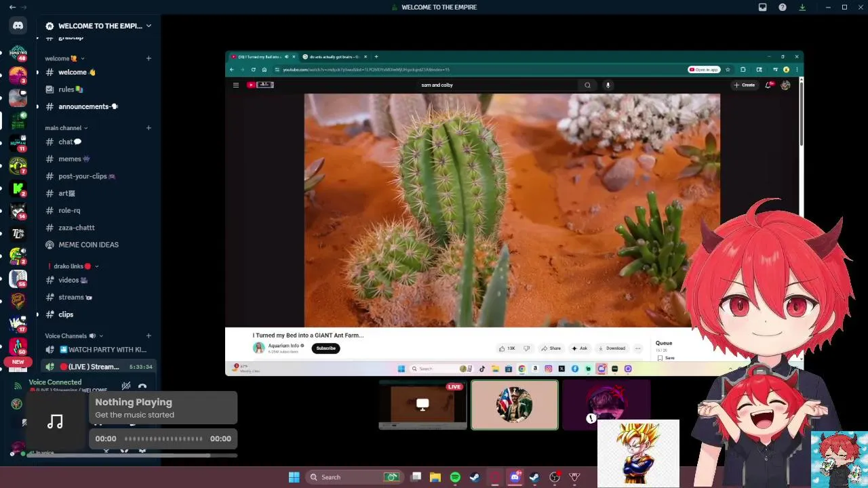Select the LIVE screen share thumbnail tile
The width and height of the screenshot is (868, 488).
(x=422, y=405)
